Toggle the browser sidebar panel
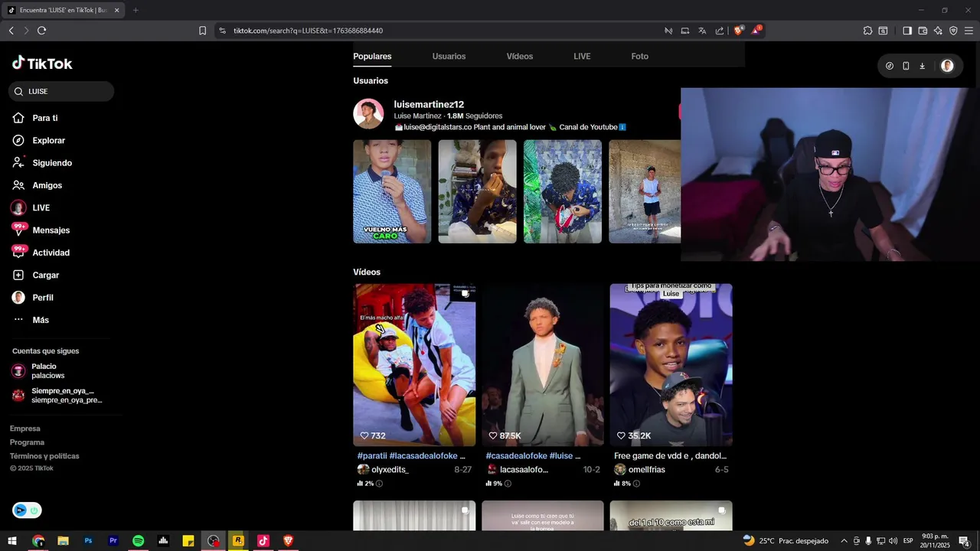Screen dimensions: 980x551 (907, 31)
